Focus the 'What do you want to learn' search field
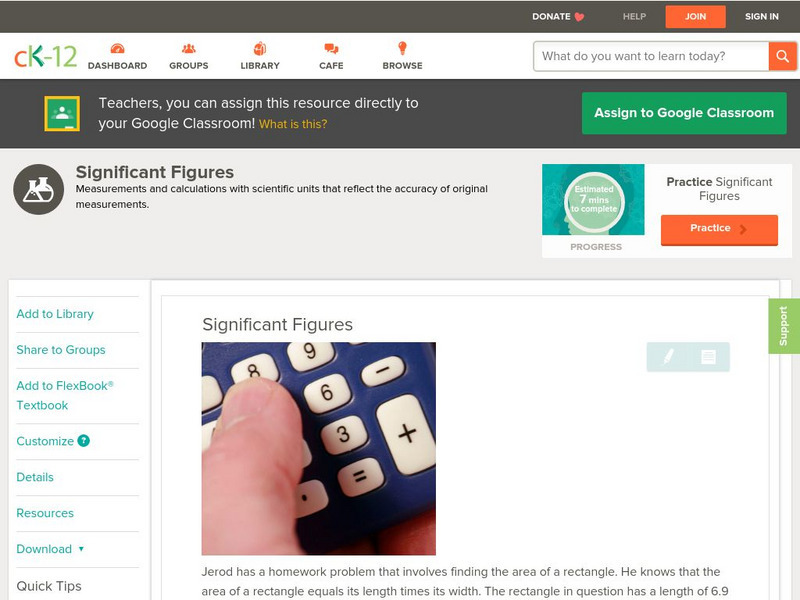Image resolution: width=800 pixels, height=600 pixels. (651, 56)
